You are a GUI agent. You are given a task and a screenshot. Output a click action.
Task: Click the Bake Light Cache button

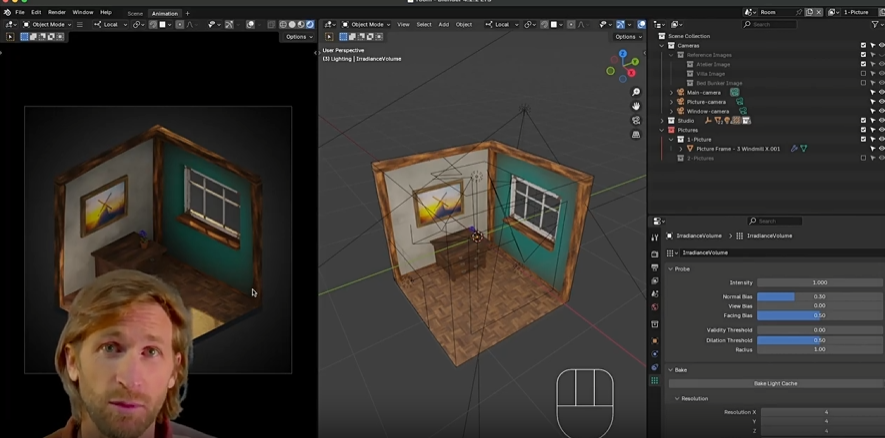775,383
